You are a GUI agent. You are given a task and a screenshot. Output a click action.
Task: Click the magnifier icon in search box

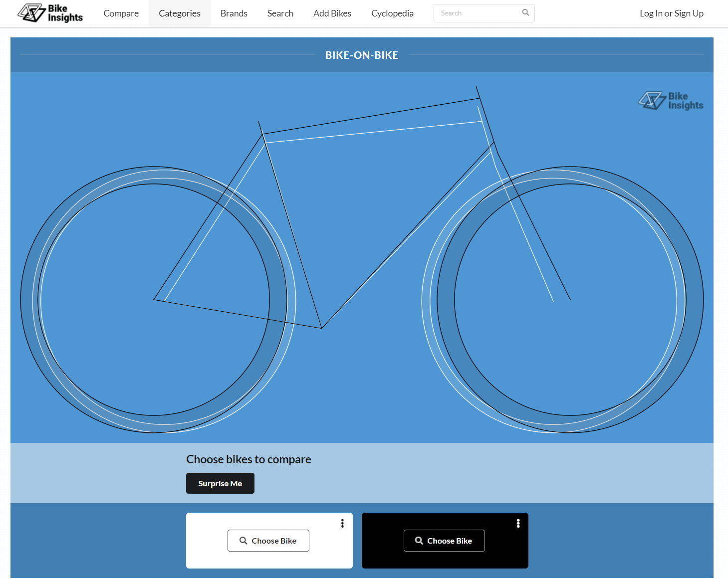click(x=525, y=12)
